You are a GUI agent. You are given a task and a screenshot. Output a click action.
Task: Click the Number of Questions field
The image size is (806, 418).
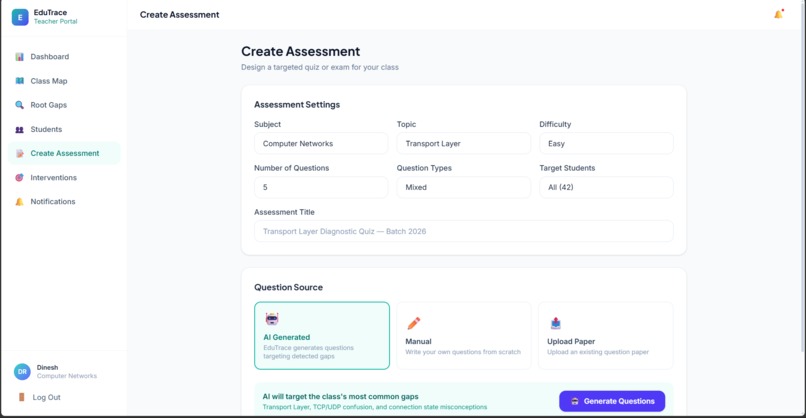(321, 187)
